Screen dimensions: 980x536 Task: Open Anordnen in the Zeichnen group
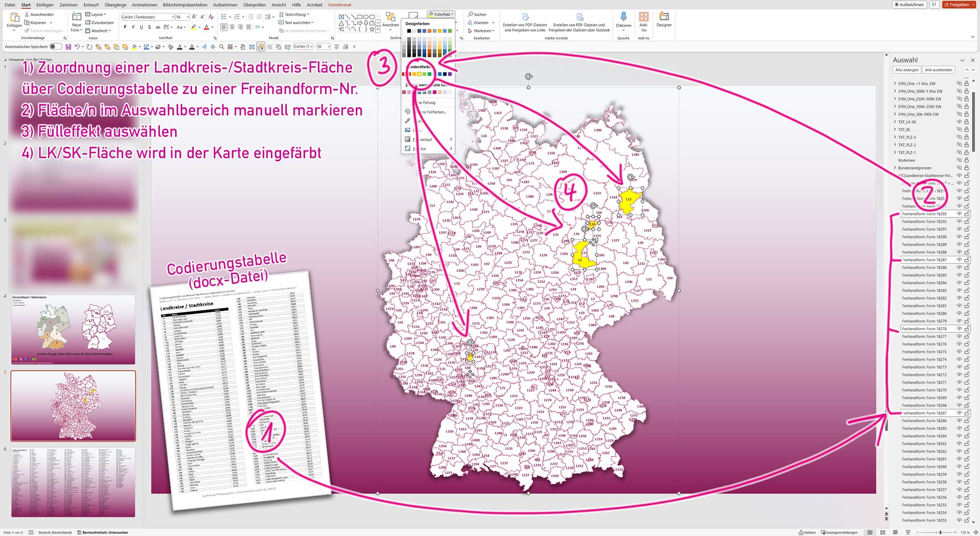pyautogui.click(x=390, y=20)
